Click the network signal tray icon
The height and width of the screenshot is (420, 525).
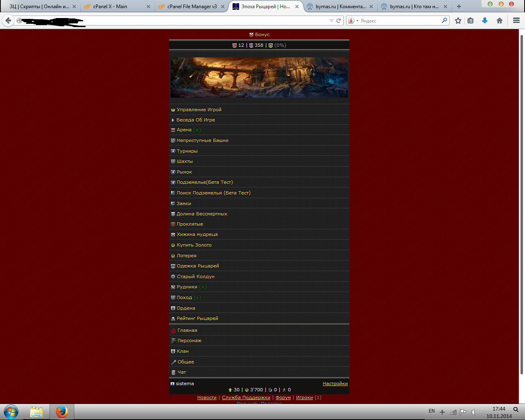(x=453, y=412)
